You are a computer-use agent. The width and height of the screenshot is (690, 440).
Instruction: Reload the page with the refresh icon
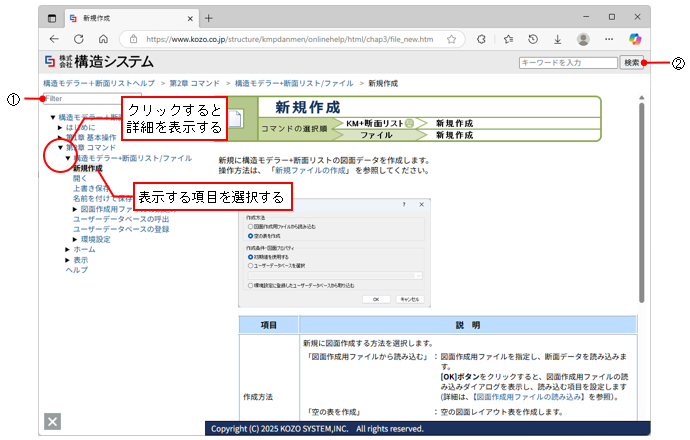105,39
